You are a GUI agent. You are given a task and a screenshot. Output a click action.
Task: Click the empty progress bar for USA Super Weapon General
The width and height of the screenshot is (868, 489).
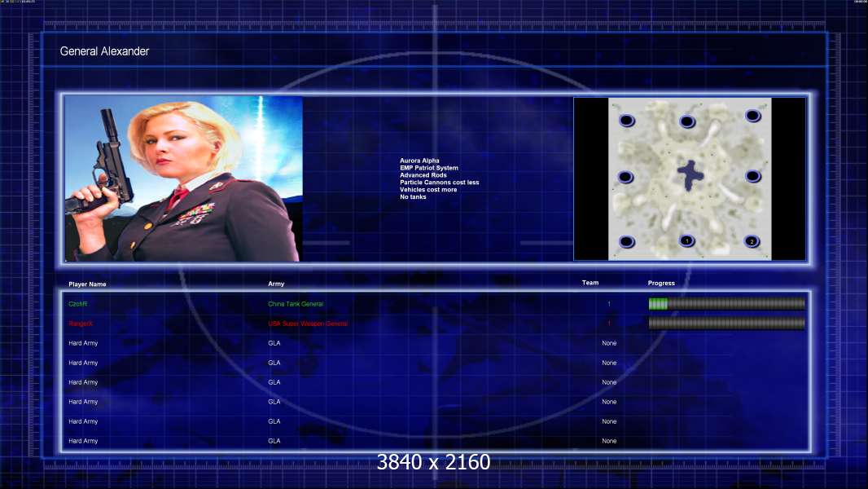[x=727, y=324]
